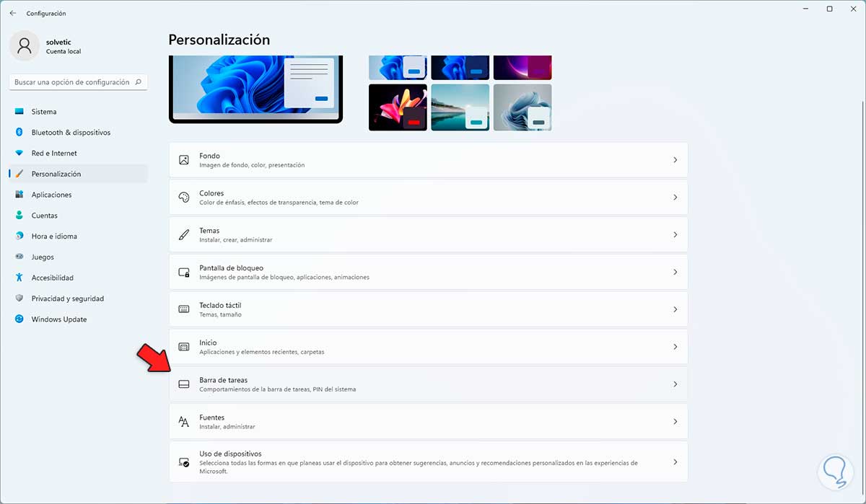The height and width of the screenshot is (504, 866).
Task: Click the Temas, tamaño subtitle
Action: point(220,314)
